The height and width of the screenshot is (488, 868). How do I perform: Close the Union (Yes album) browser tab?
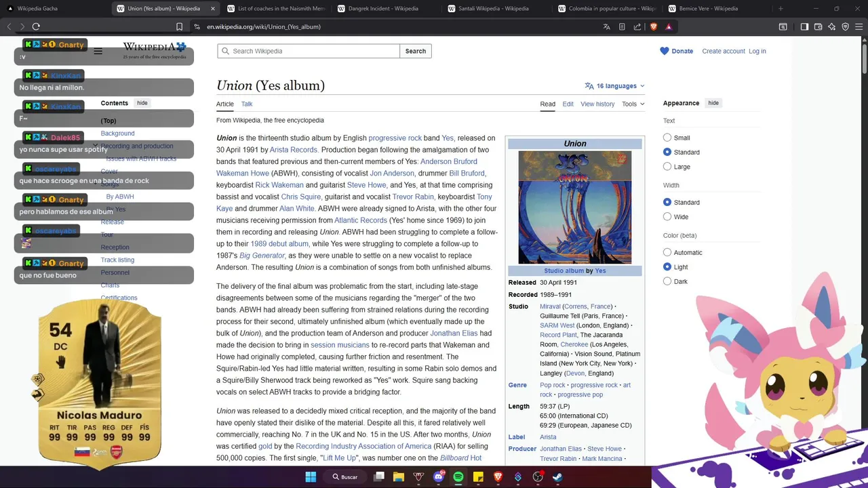coord(212,9)
